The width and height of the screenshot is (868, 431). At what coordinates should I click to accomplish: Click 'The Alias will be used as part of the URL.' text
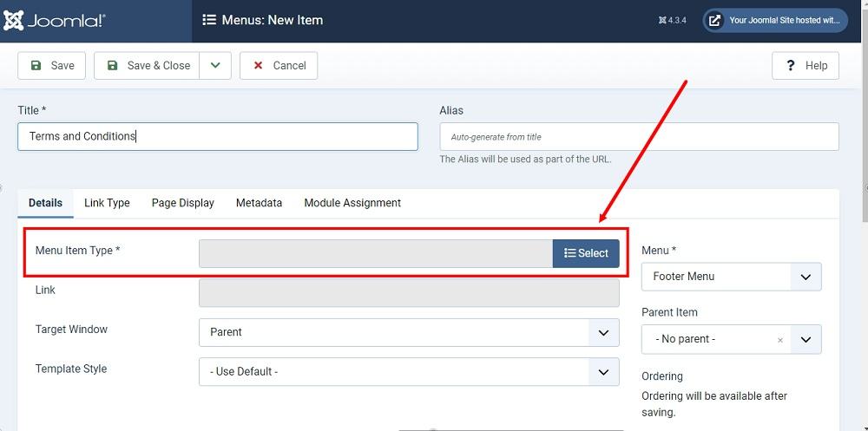(x=525, y=160)
